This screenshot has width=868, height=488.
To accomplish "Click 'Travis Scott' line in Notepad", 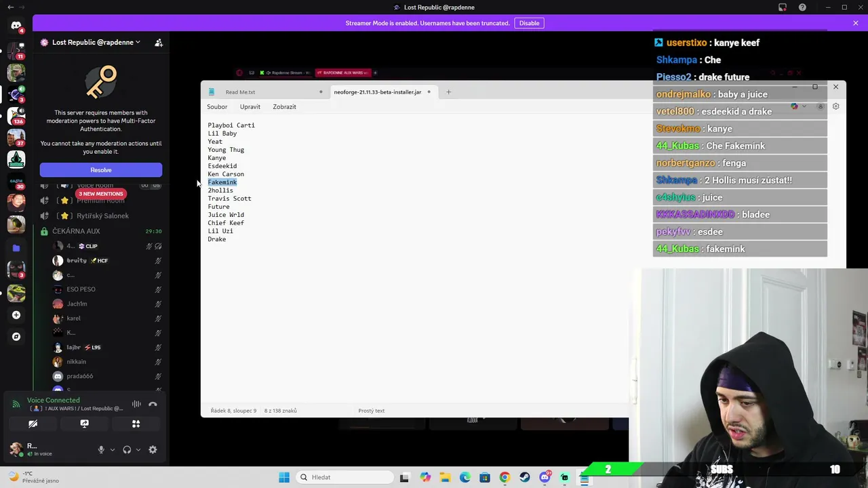I will pyautogui.click(x=229, y=199).
